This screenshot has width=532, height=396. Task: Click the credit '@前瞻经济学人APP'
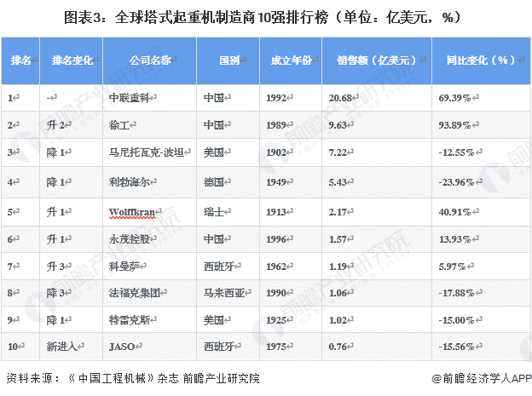(x=482, y=378)
